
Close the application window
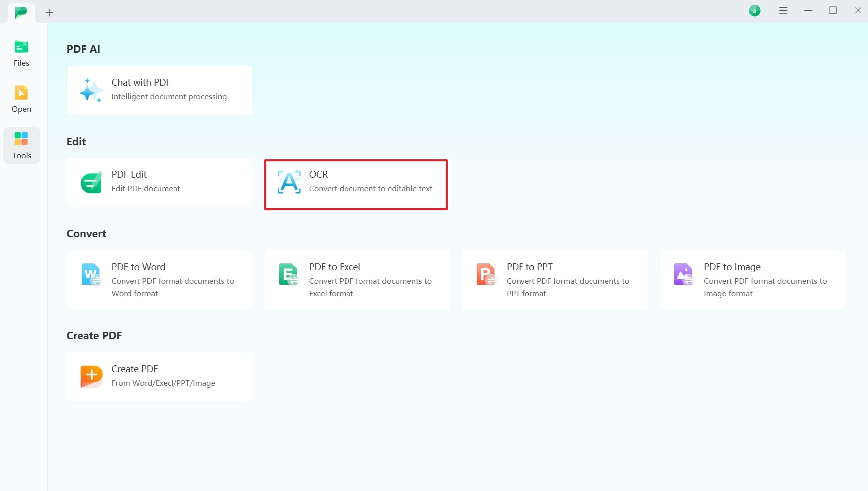coord(858,11)
